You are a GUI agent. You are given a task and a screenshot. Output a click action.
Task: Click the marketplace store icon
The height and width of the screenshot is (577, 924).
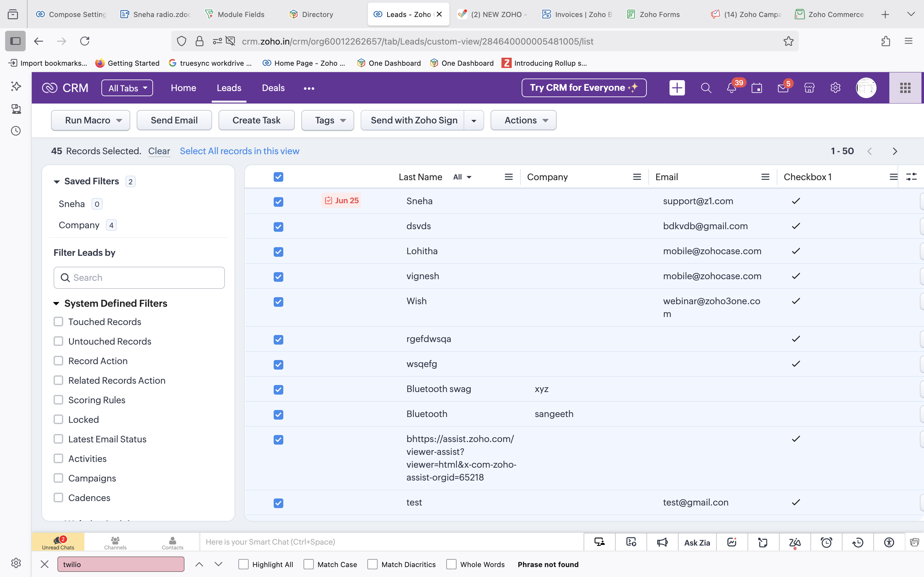pyautogui.click(x=809, y=88)
